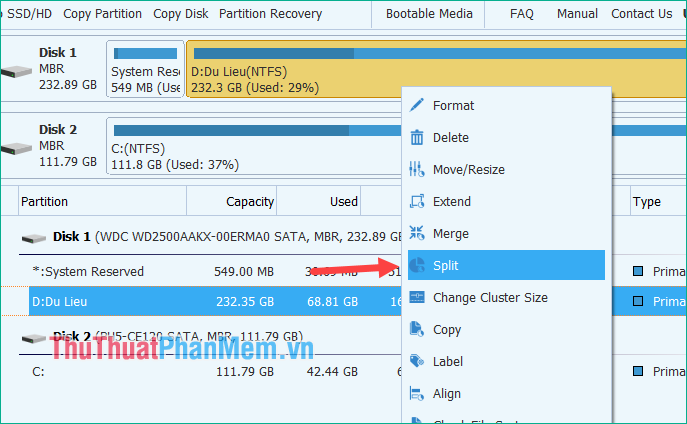Select Move/Resize in the context menu

click(x=506, y=169)
